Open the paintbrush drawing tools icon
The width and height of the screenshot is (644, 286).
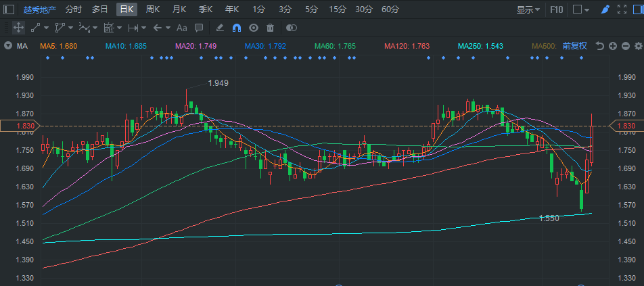(x=605, y=9)
